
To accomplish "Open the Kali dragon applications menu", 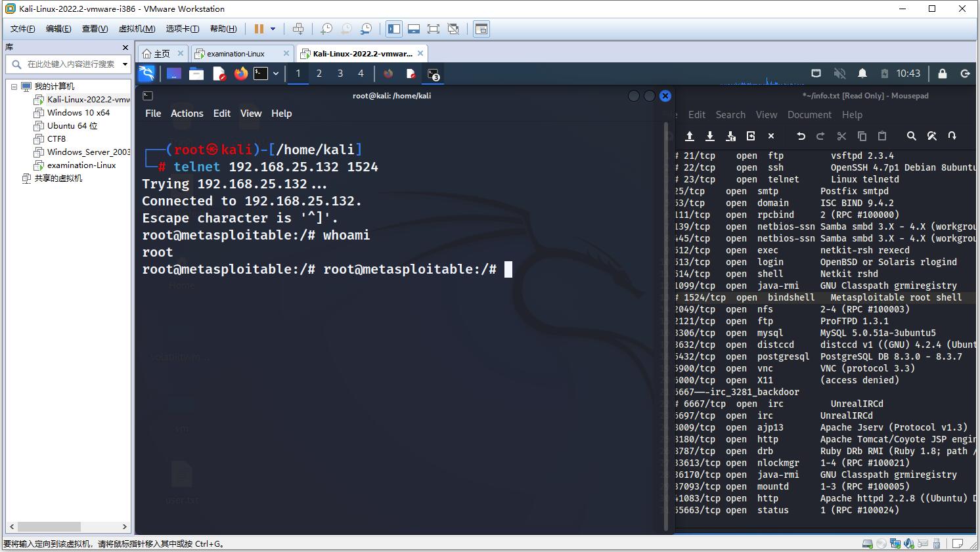I will [146, 74].
